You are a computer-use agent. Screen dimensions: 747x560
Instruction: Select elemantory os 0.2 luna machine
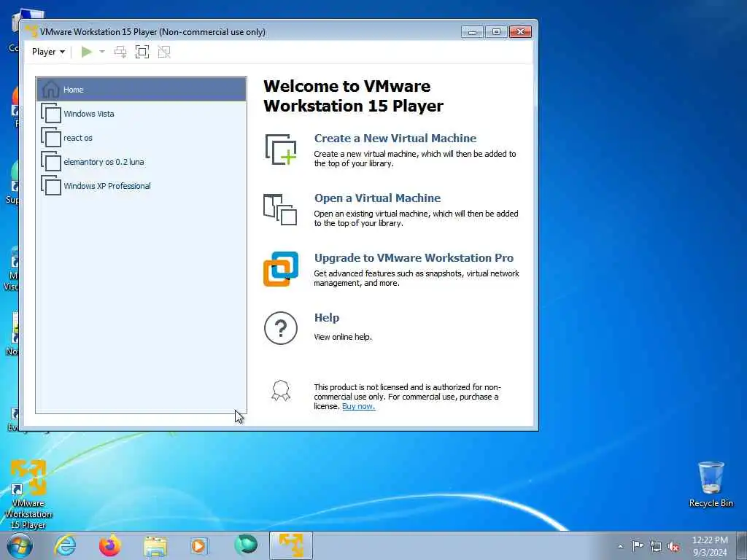coord(141,162)
